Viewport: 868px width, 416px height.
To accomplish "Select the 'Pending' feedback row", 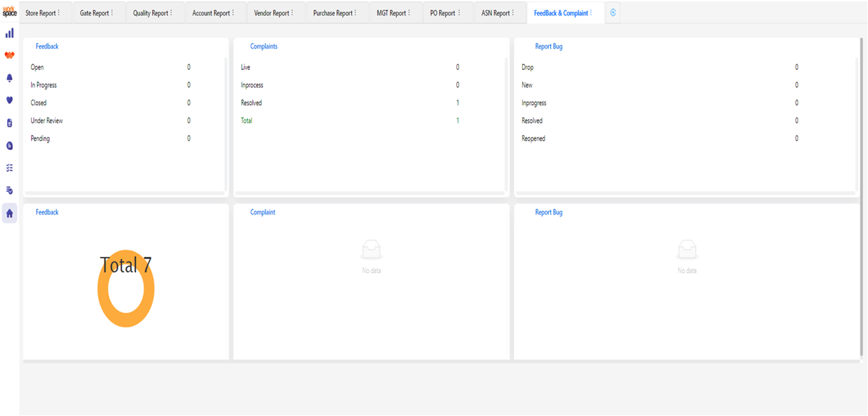I will (x=125, y=139).
